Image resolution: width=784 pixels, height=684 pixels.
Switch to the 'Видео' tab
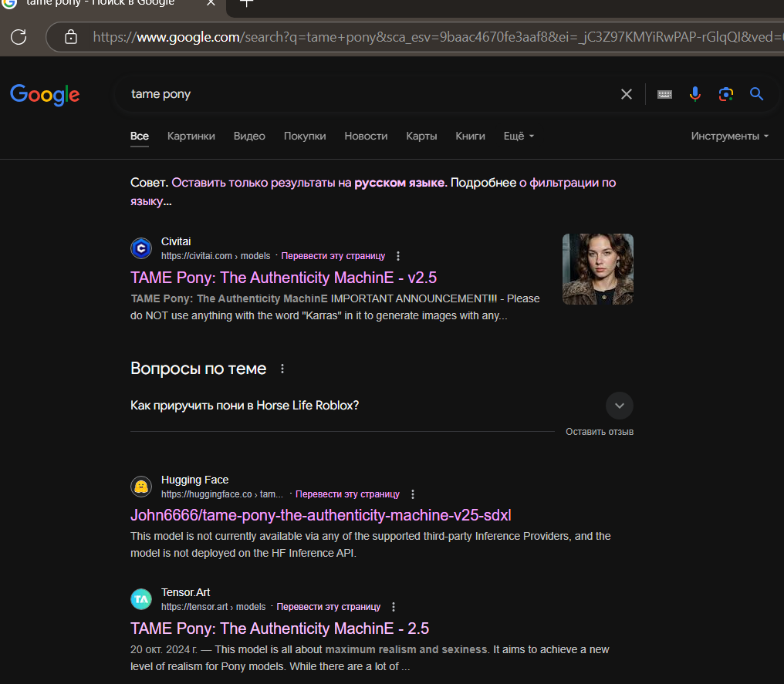[x=249, y=136]
